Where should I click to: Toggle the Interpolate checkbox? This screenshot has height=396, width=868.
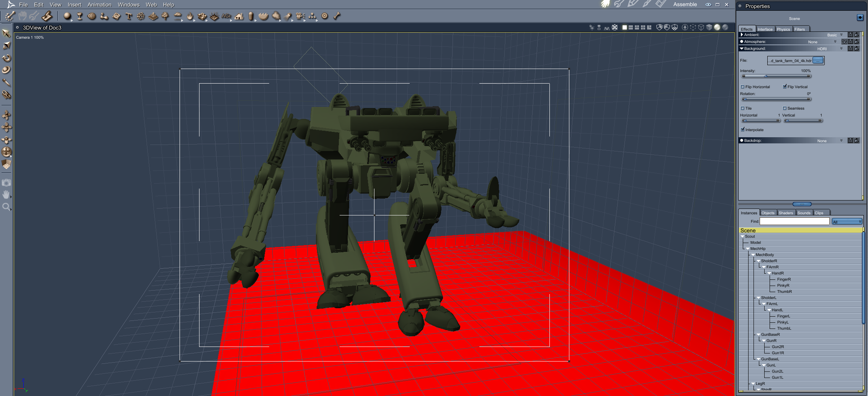[x=743, y=130]
